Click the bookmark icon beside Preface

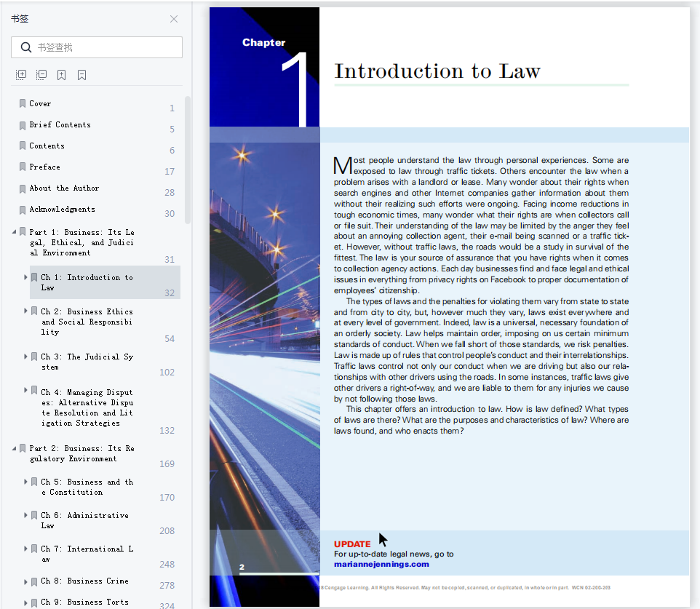23,167
